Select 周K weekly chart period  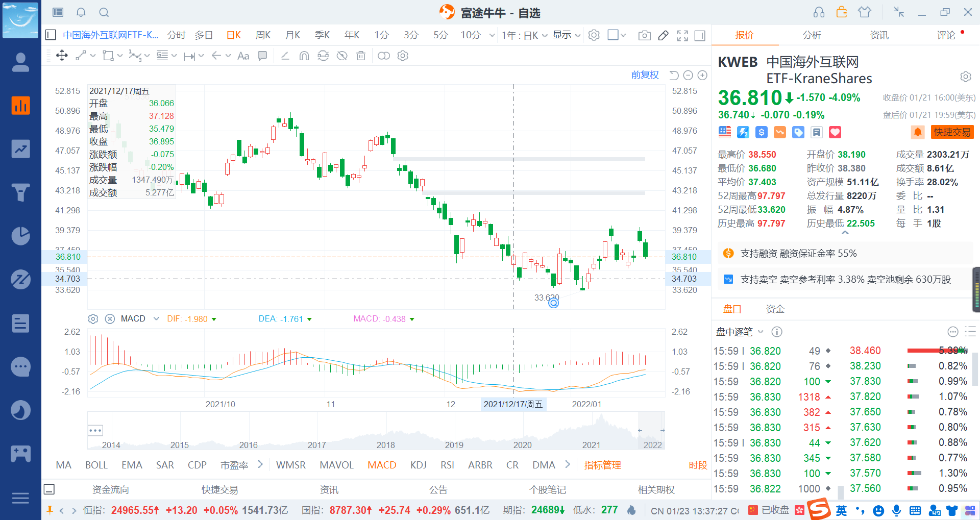(263, 35)
